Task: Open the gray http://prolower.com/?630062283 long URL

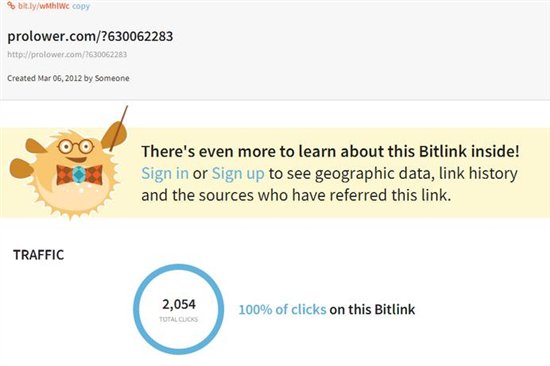Action: (x=67, y=54)
